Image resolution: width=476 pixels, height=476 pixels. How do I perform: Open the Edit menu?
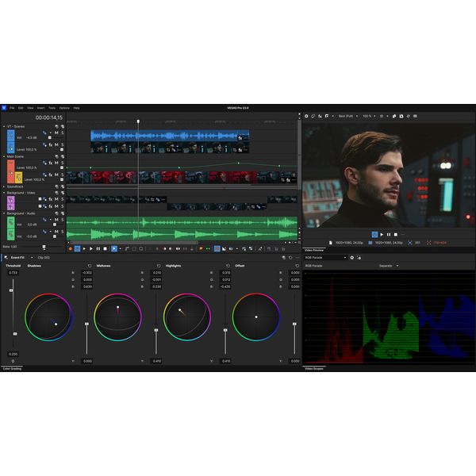pos(21,108)
